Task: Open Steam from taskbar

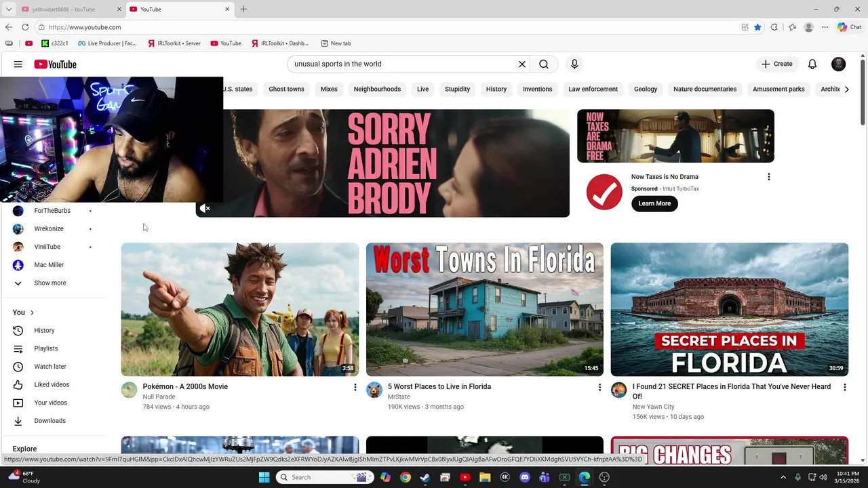Action: click(425, 477)
